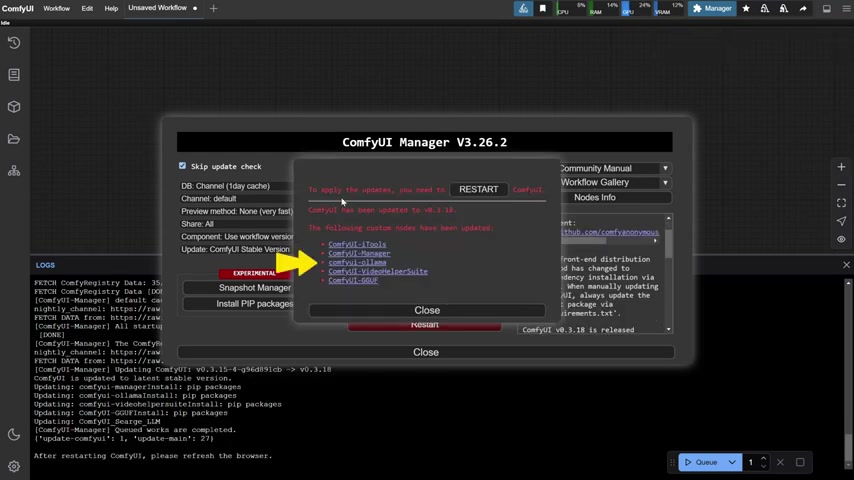This screenshot has width=854, height=480.
Task: Toggle Skip update check checkbox
Action: point(182,166)
